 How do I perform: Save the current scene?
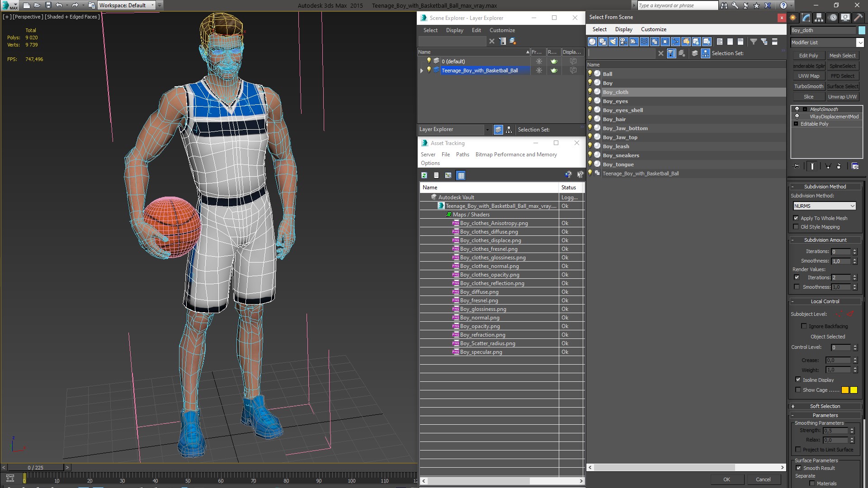click(x=48, y=5)
